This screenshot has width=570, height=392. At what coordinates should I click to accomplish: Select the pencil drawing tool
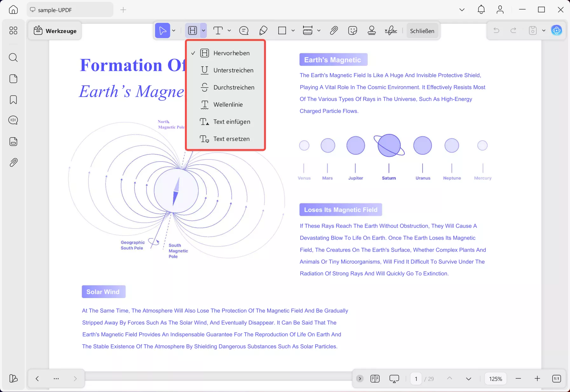pyautogui.click(x=263, y=30)
